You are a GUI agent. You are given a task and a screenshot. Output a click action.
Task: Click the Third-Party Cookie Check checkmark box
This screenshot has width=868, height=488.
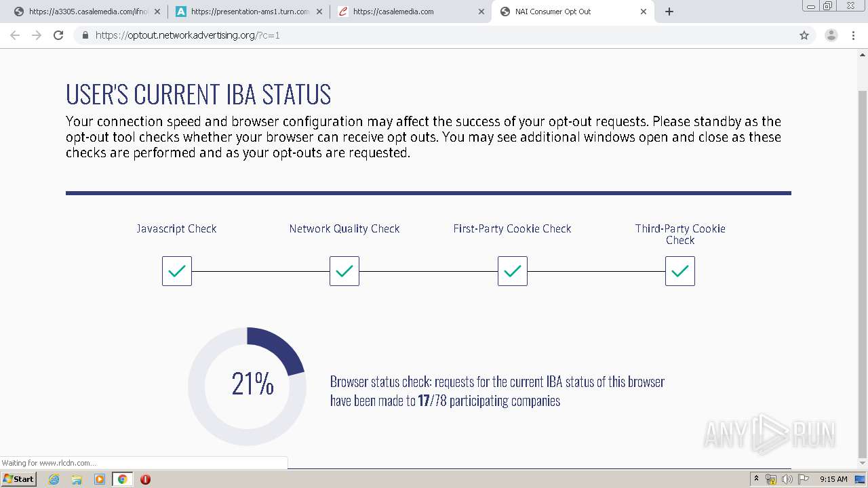pos(680,271)
